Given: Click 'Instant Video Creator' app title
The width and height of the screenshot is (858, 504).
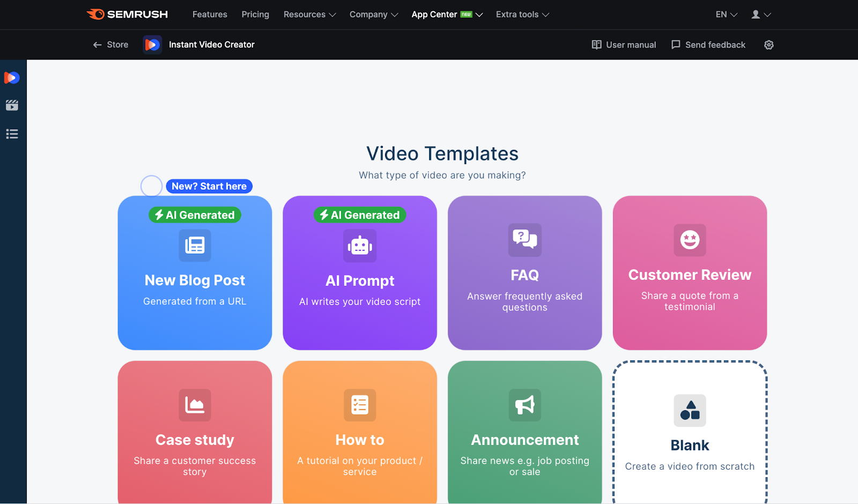Looking at the screenshot, I should [x=212, y=45].
